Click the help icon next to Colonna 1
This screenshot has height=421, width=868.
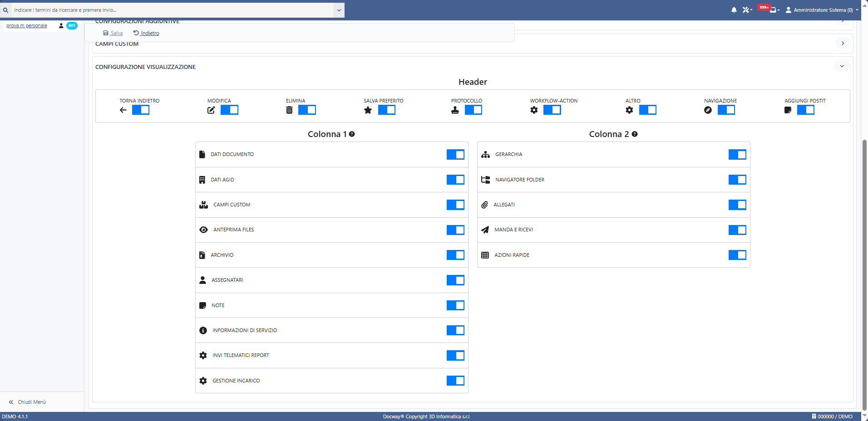coord(353,134)
